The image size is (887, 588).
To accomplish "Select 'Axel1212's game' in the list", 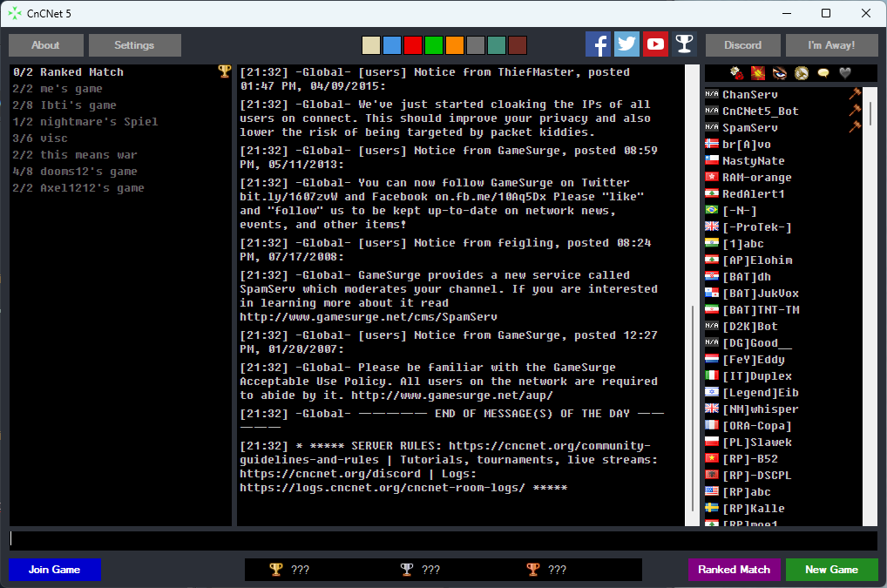I will coord(120,187).
